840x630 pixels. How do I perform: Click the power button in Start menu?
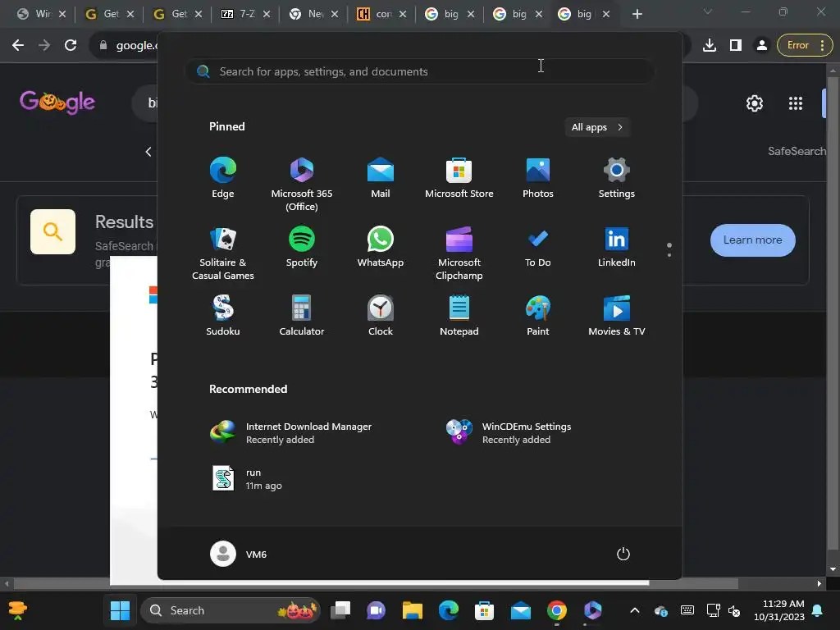point(623,554)
